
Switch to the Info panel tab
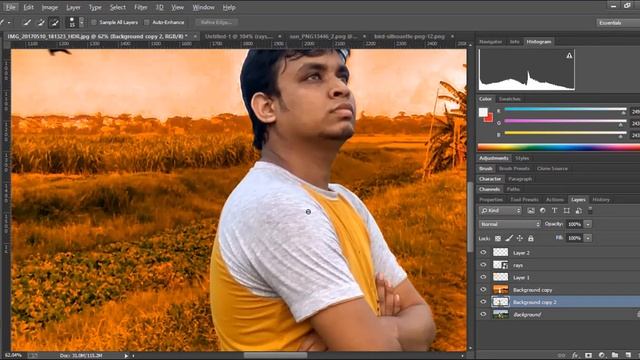(514, 42)
